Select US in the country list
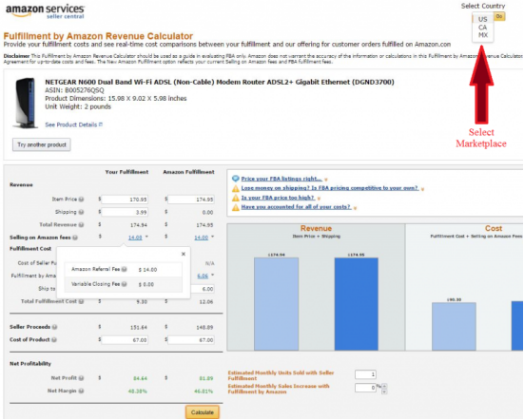The image size is (524, 420). click(x=482, y=19)
